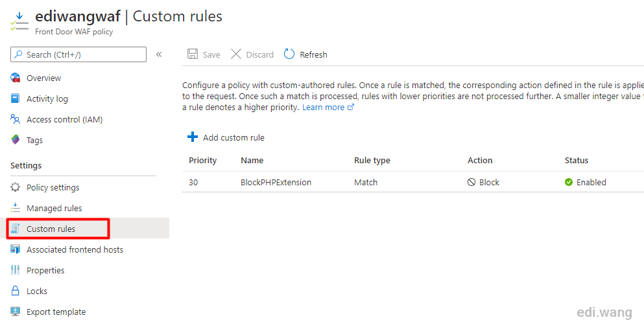Click the Properties sliders icon
644x331 pixels.
click(x=15, y=270)
